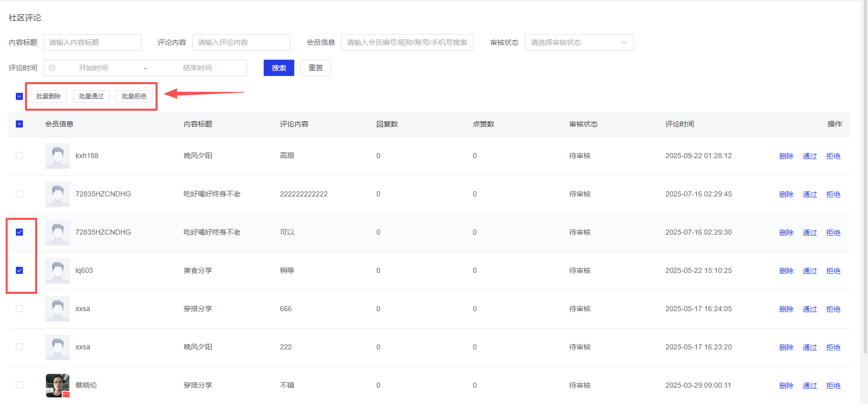Reject 蔡晓伦's comment via 拒绝
Screen dimensions: 868x404
click(x=833, y=386)
